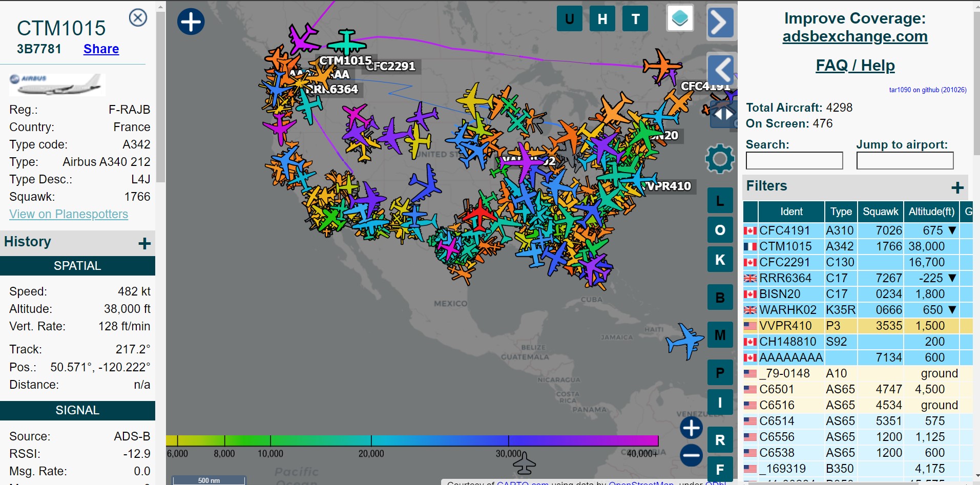This screenshot has width=980, height=485.
Task: Toggle the P map option button
Action: [x=720, y=373]
